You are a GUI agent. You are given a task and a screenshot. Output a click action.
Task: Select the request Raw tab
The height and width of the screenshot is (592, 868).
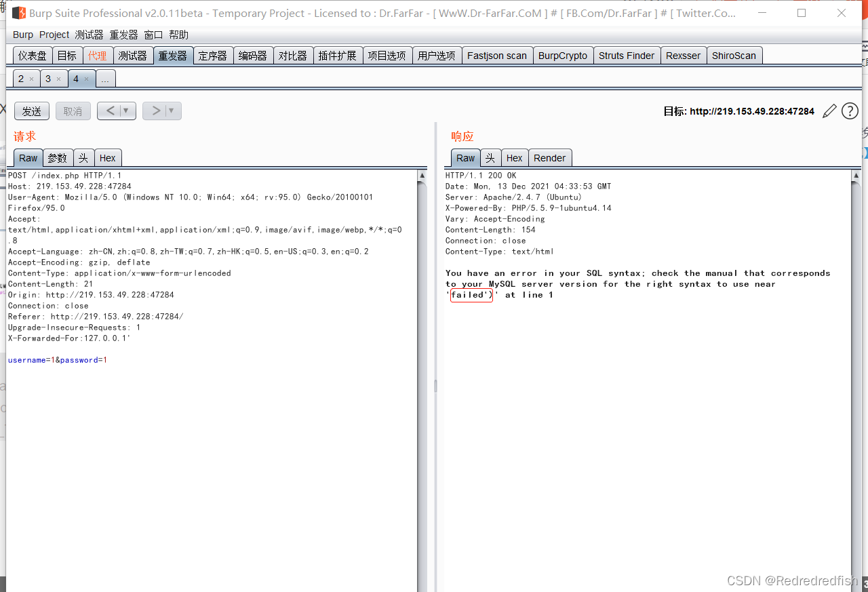click(28, 158)
